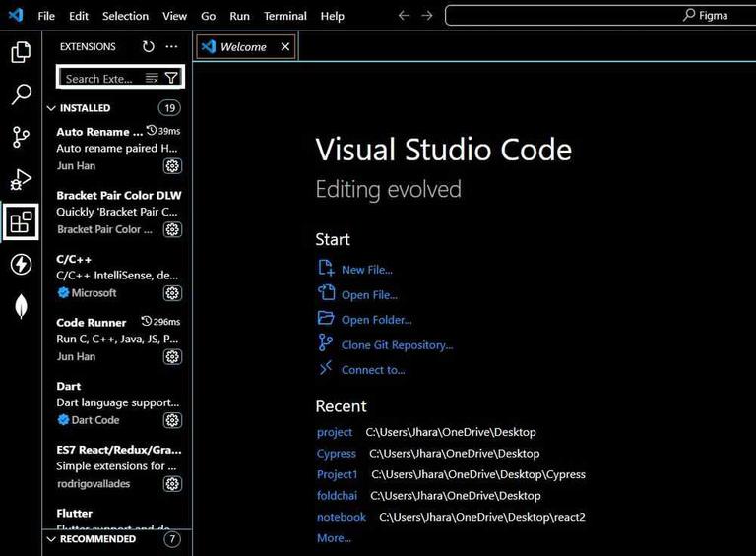Open the extensions filter funnel
Viewport: 756px width, 556px height.
coord(171,78)
